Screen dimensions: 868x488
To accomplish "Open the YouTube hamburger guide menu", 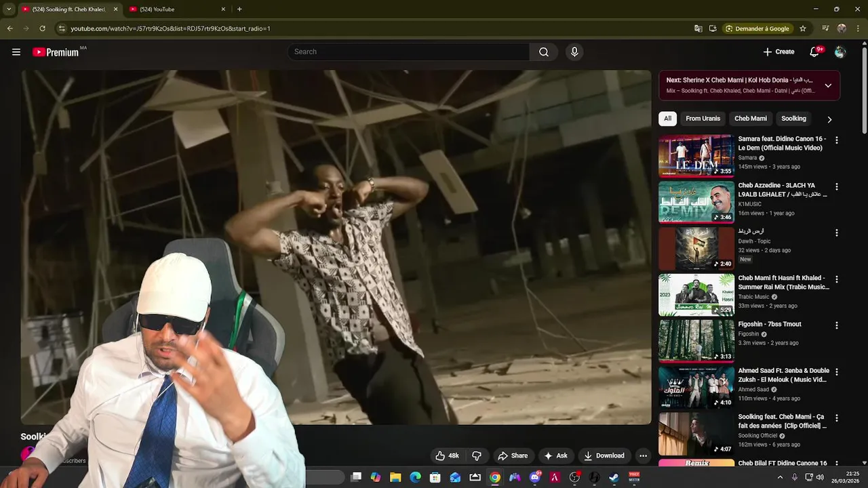I will [x=16, y=52].
